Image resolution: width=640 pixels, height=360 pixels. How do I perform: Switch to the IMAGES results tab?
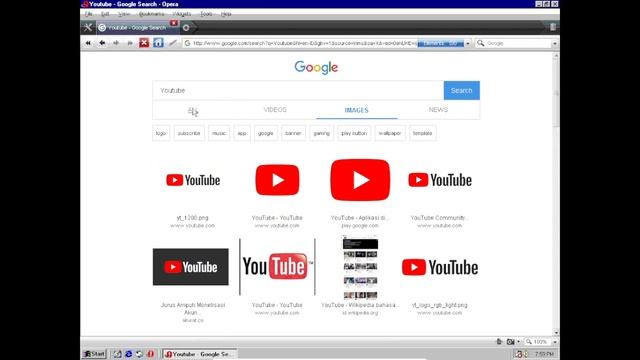[356, 110]
